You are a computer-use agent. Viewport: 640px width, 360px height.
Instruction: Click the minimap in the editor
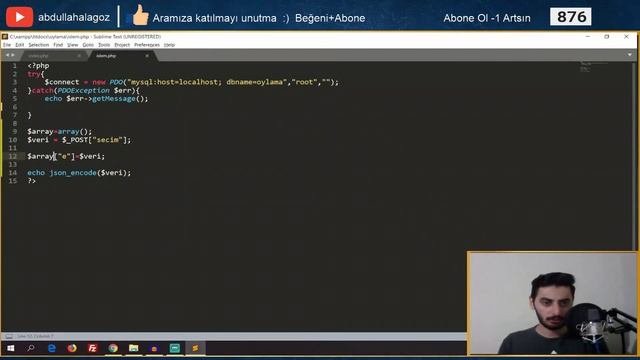coord(594,67)
